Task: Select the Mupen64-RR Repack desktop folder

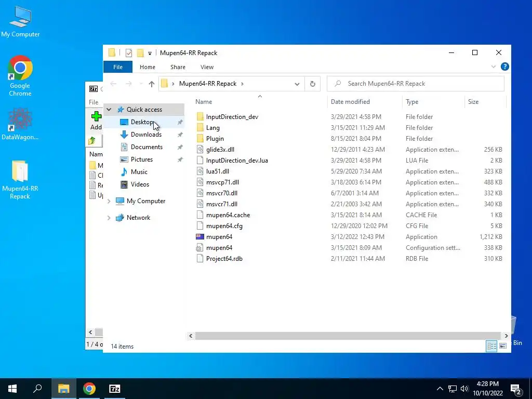Action: (20, 180)
